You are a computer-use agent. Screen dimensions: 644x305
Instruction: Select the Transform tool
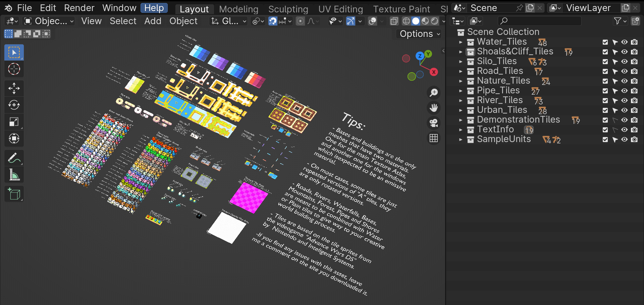14,138
